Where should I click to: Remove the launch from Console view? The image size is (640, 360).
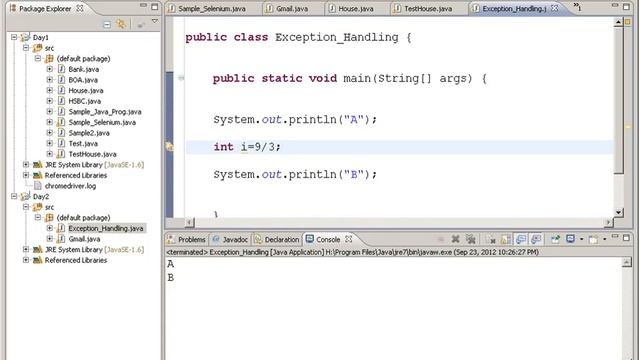456,239
